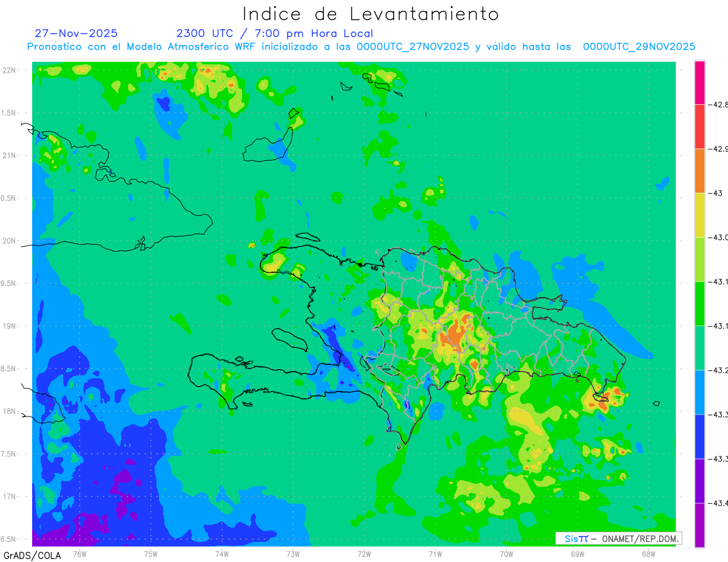Screen dimensions: 728x562
Task: Select the red color bar segment
Action: [x=699, y=126]
